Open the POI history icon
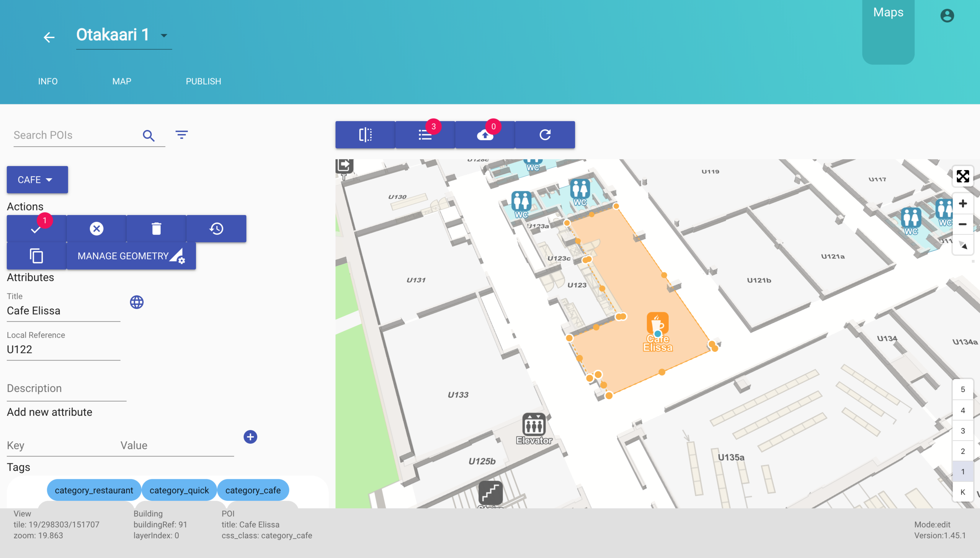 216,228
